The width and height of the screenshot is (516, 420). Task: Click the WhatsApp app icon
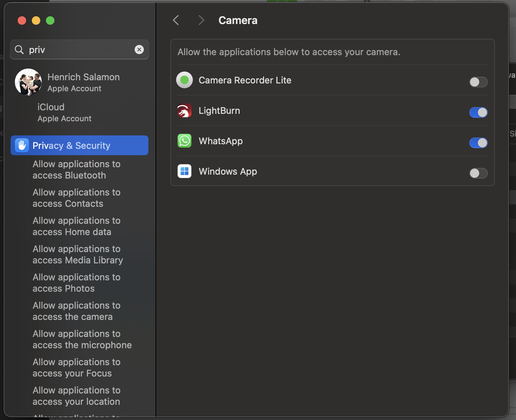[184, 141]
